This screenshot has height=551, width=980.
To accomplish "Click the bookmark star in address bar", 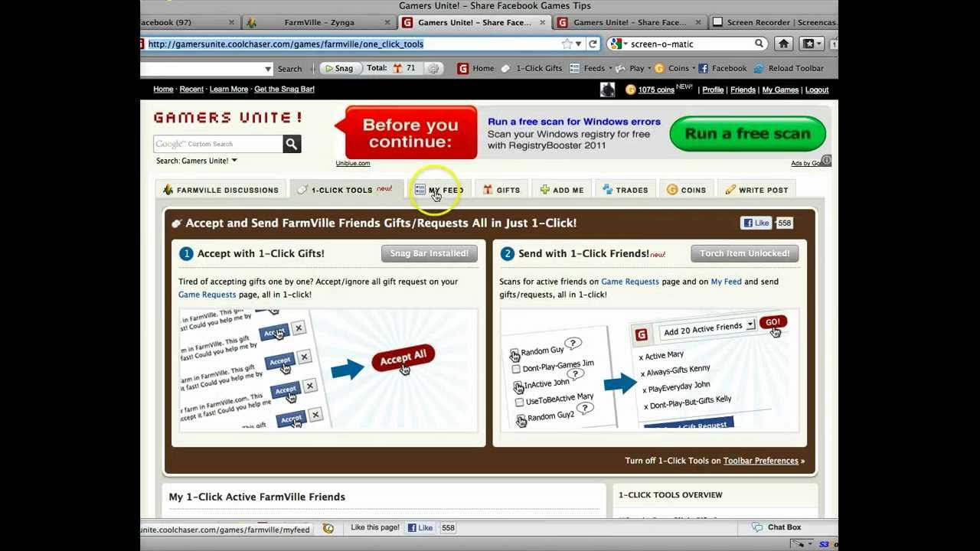I will (567, 44).
